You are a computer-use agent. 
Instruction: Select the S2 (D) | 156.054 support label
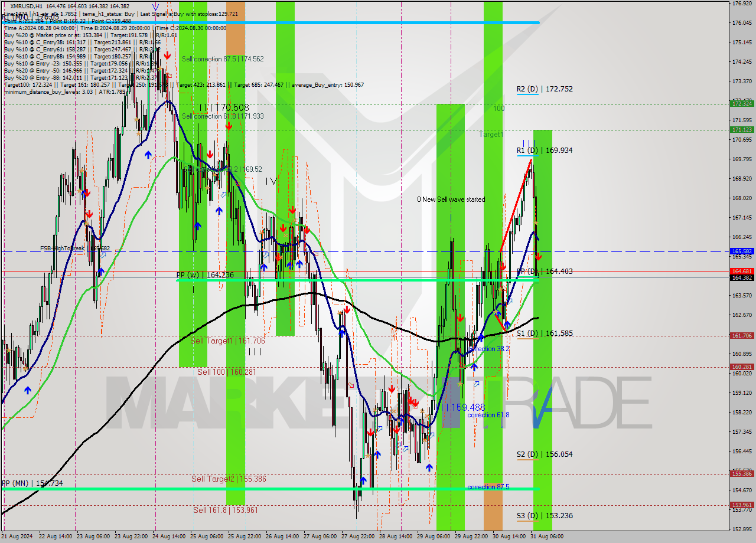[545, 454]
